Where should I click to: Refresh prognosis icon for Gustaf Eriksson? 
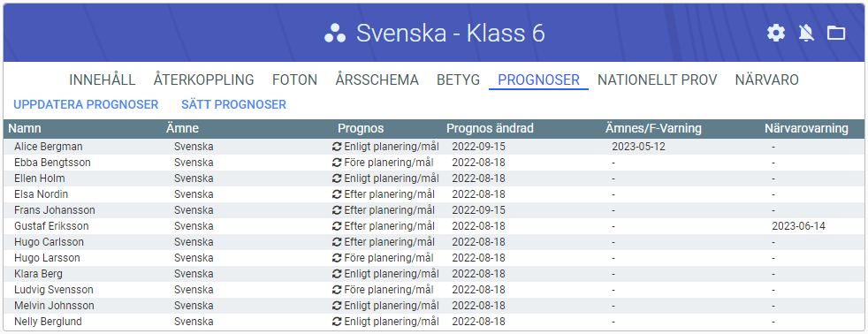point(337,226)
